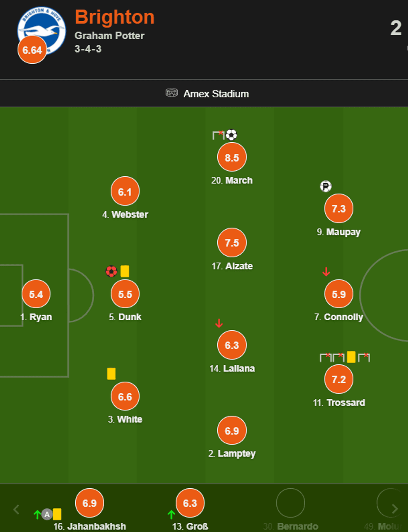Click the yellow card above Trossard

351,357
